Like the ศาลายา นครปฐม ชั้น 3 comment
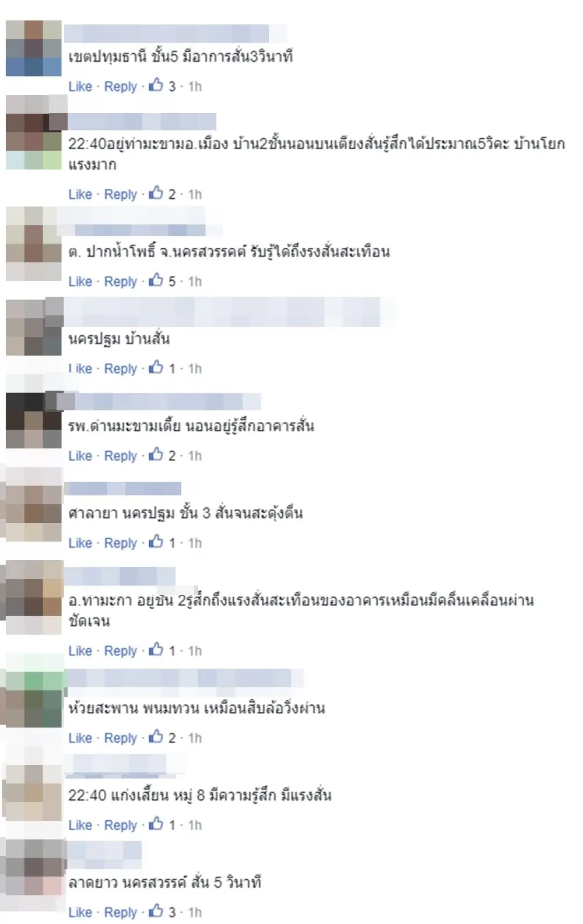 [x=80, y=543]
